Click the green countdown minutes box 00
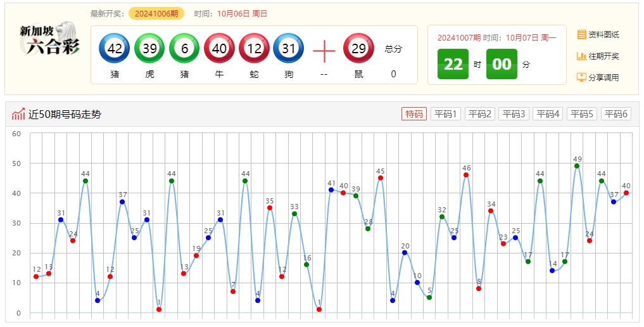This screenshot has width=644, height=327. pyautogui.click(x=502, y=65)
